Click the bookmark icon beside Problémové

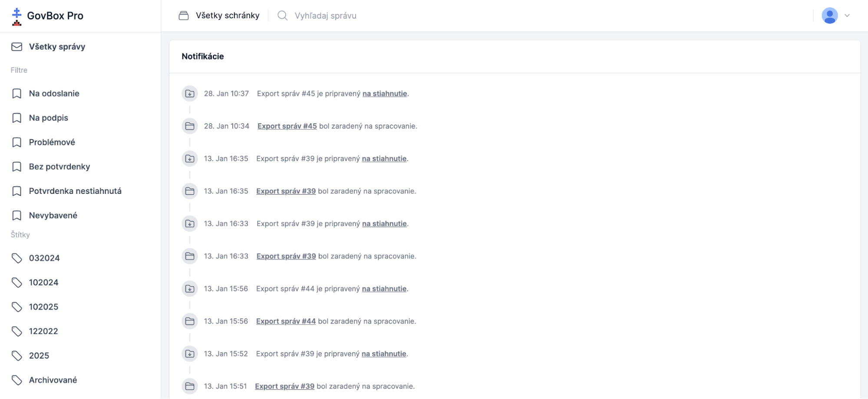coord(17,142)
